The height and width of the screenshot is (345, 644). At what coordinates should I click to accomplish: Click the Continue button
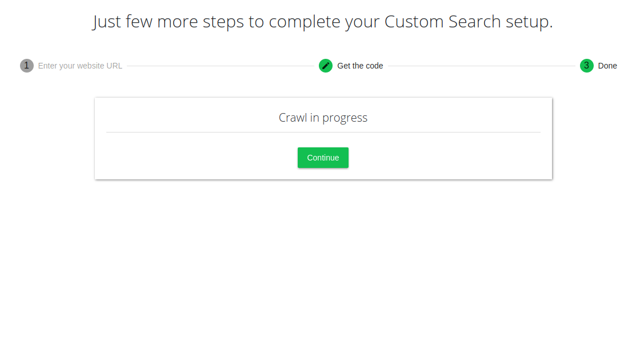coord(323,158)
